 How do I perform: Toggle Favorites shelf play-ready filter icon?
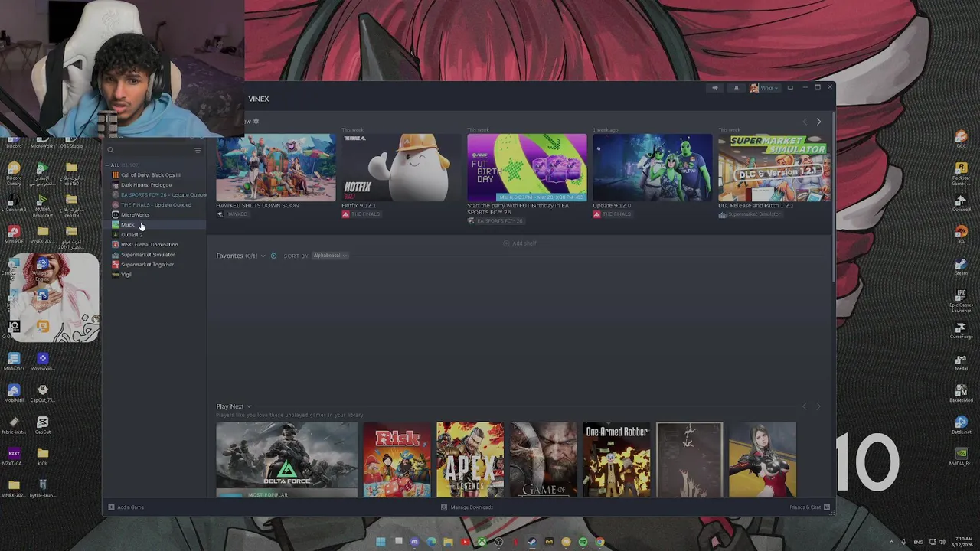[273, 256]
